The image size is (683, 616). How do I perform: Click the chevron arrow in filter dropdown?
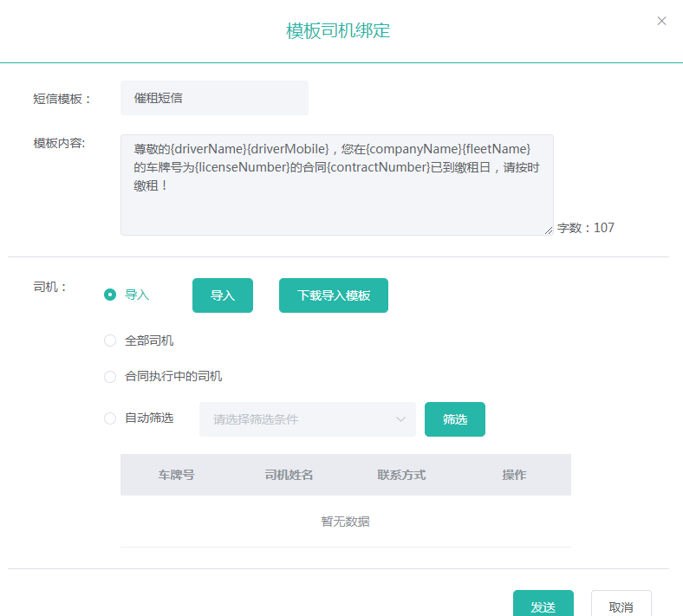[400, 419]
